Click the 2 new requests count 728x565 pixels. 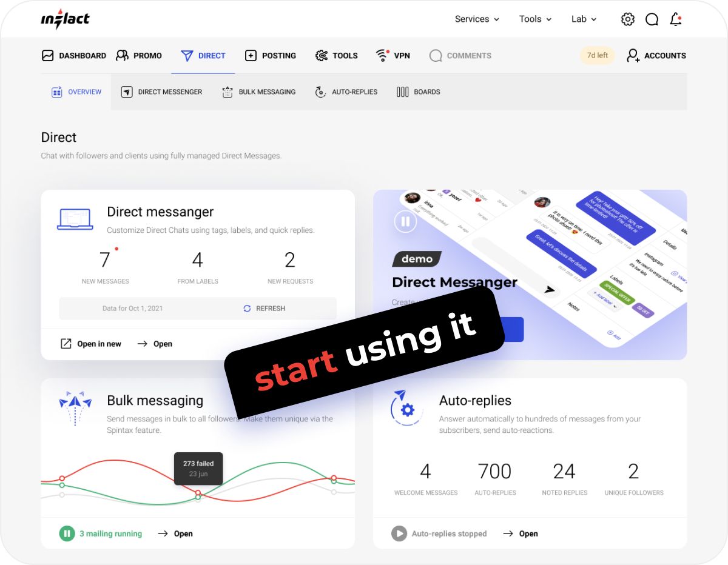click(x=290, y=260)
